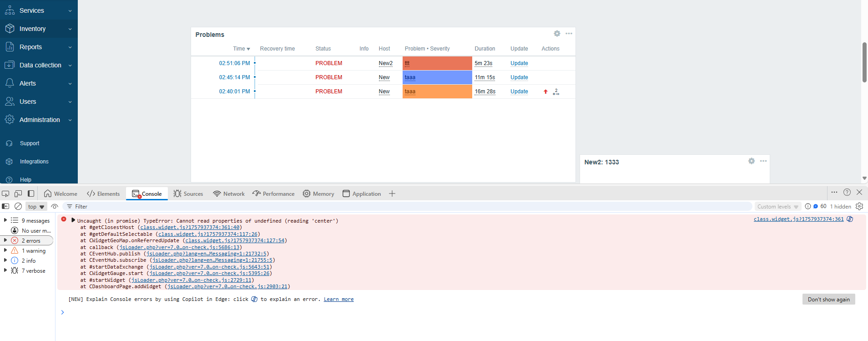Screen dimensions: 868x341
Task: Click the live expression eye icon
Action: click(55, 206)
